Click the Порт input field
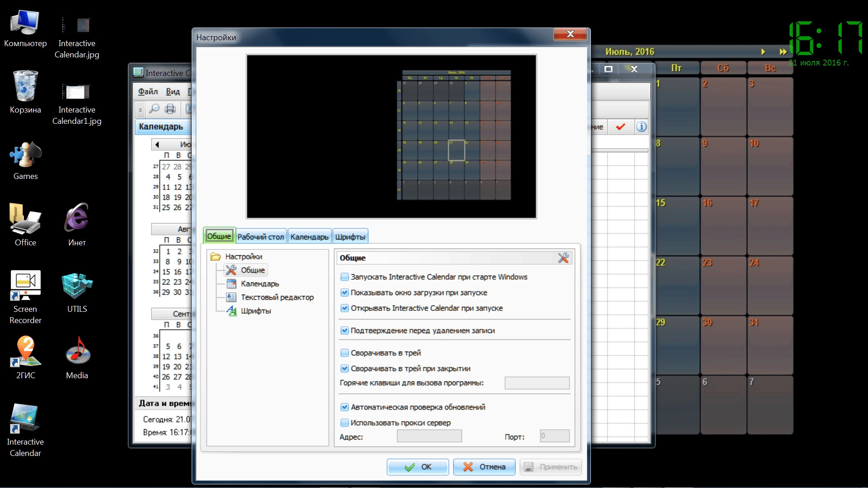 555,436
